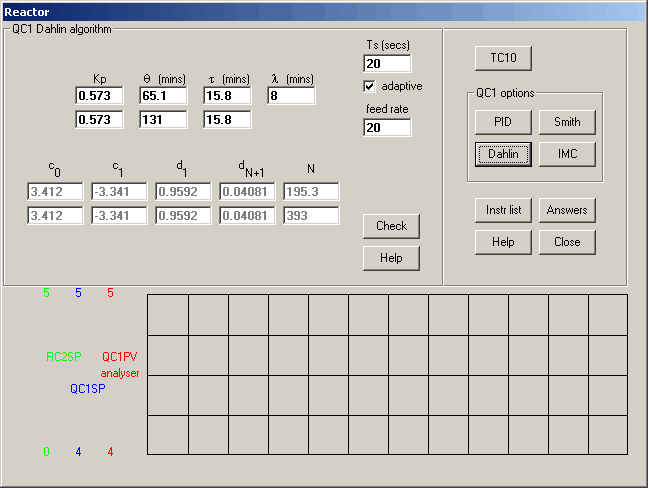The image size is (648, 488).
Task: Choose the IMC option button
Action: point(567,154)
